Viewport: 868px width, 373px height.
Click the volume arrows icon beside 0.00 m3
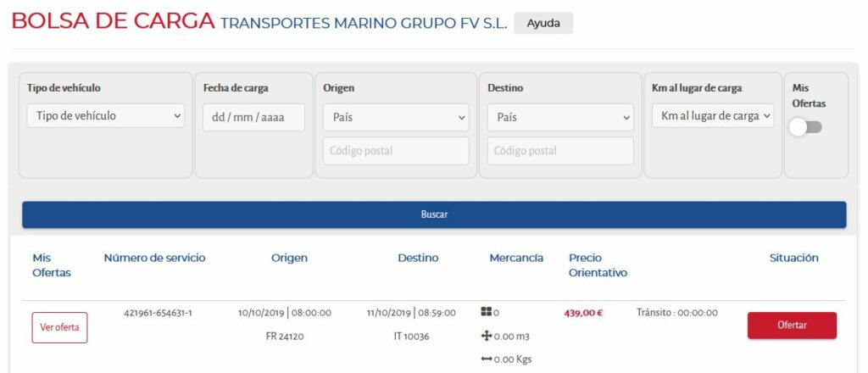[x=487, y=336]
